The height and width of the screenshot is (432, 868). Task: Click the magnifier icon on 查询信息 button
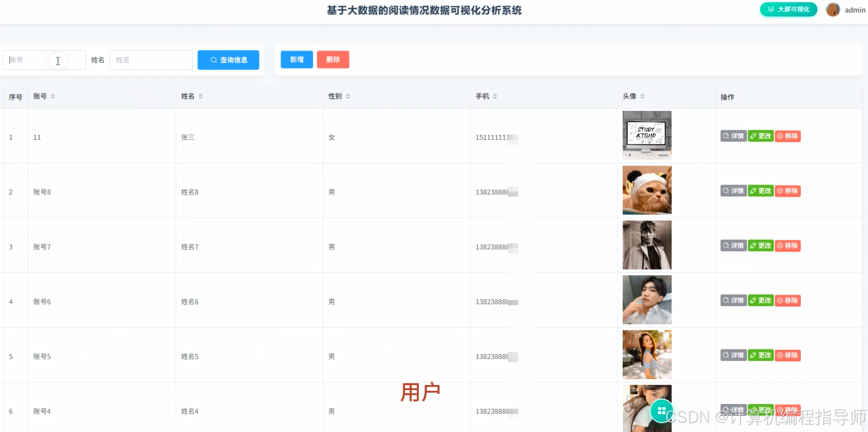coord(214,60)
